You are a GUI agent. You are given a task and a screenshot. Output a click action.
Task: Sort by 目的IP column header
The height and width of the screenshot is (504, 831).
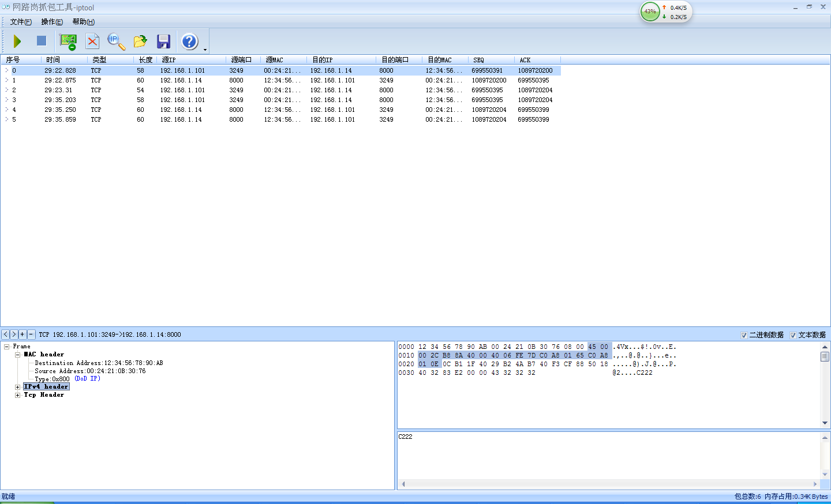341,60
